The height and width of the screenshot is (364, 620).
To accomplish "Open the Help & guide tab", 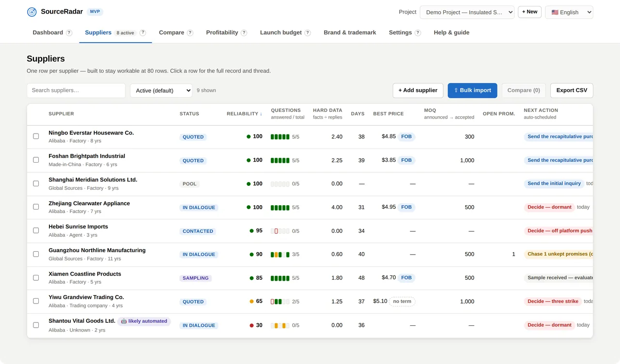I will [451, 32].
